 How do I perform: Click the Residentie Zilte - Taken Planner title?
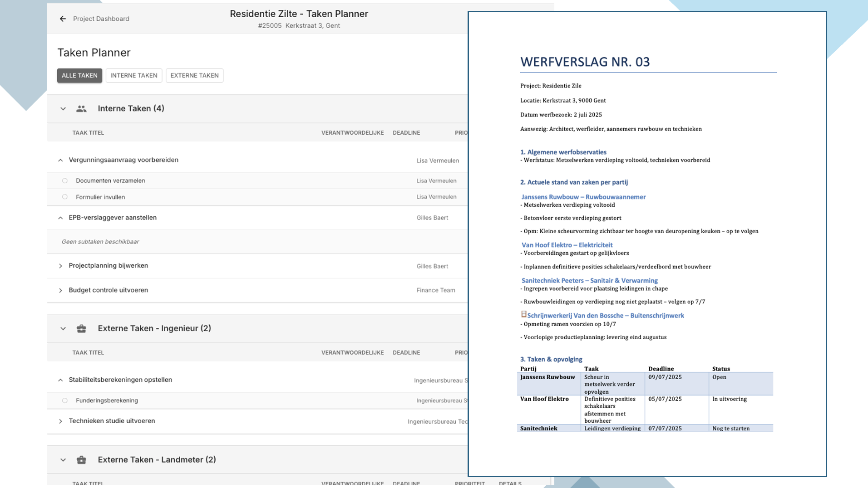tap(299, 14)
